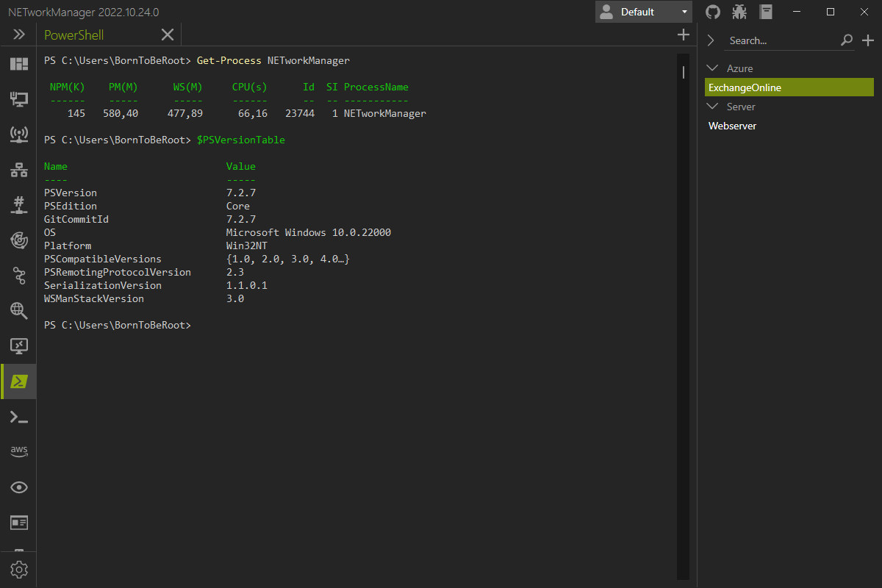Select the ExchangeOnline profile
Viewport: 882px width, 588px height.
[790, 87]
